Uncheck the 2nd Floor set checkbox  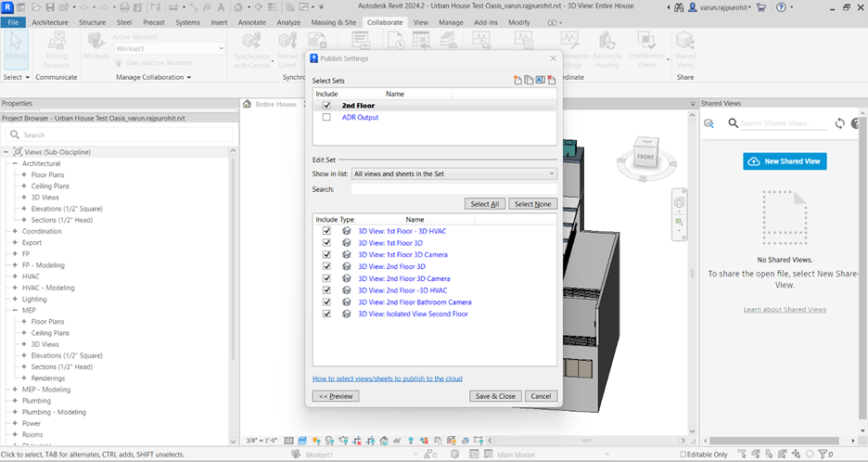[x=326, y=105]
